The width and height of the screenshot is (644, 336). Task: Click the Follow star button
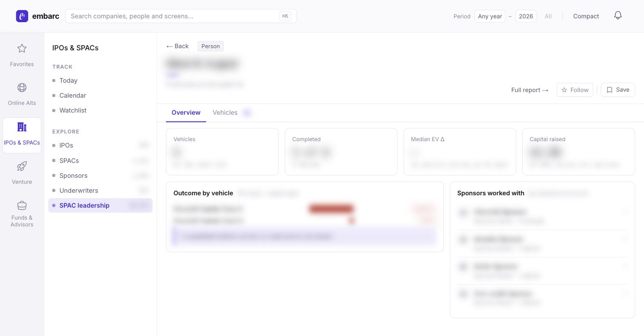575,90
